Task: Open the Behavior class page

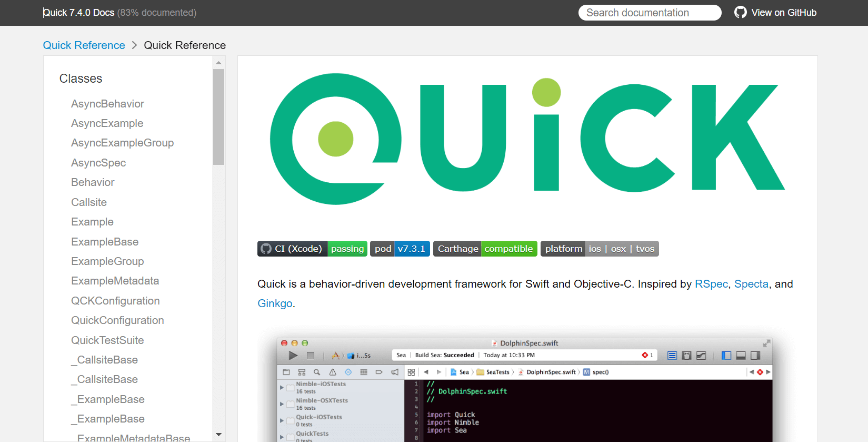Action: pos(93,182)
